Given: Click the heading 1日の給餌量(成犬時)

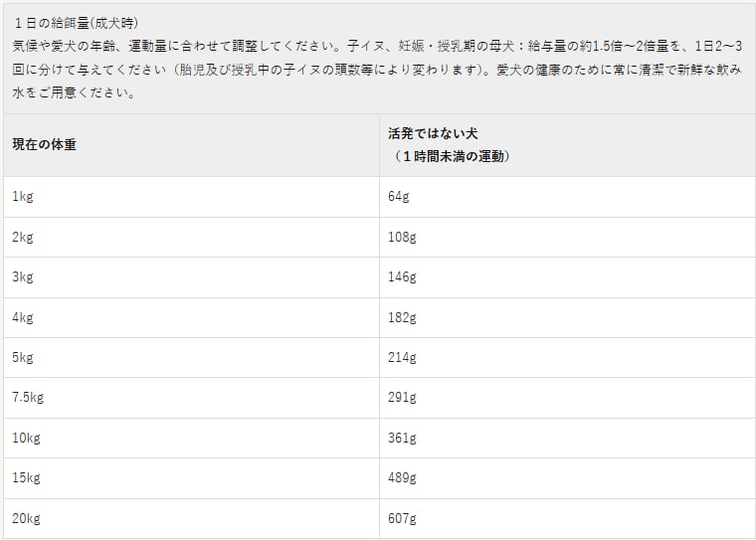Looking at the screenshot, I should pyautogui.click(x=83, y=23).
